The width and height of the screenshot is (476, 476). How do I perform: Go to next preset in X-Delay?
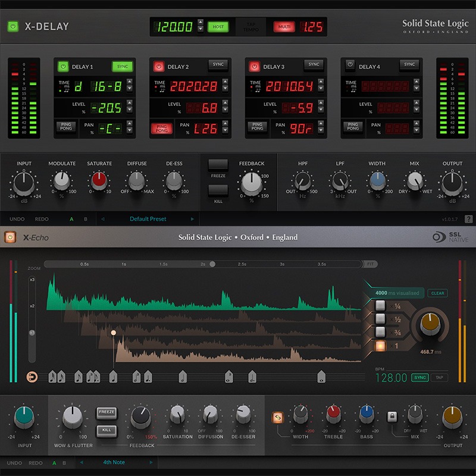click(x=192, y=219)
